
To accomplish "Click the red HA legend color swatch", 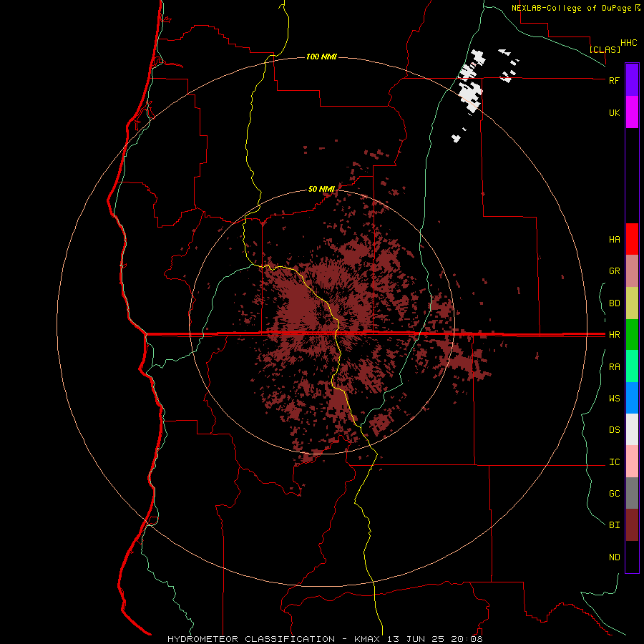I will tap(632, 239).
